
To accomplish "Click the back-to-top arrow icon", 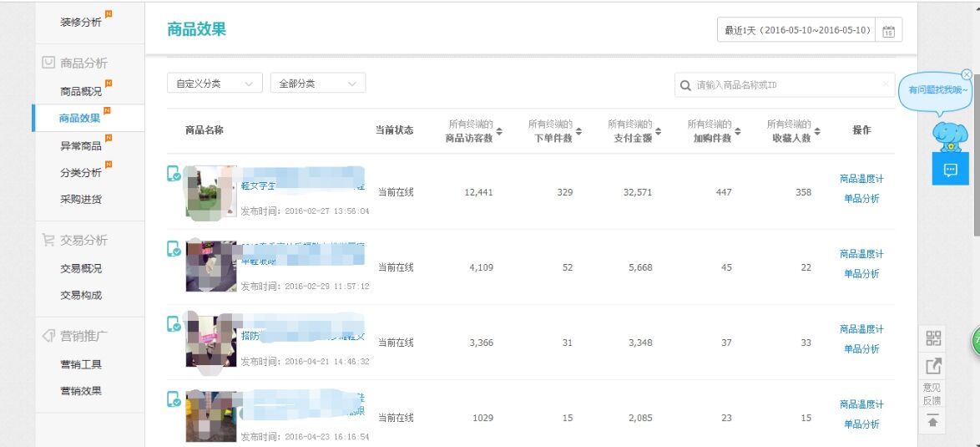I will click(932, 421).
